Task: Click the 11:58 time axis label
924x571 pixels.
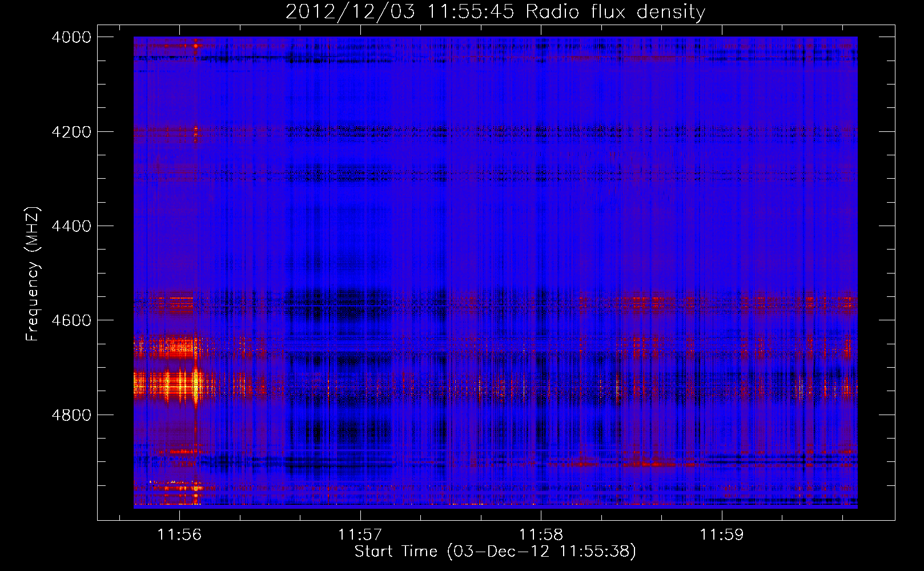Action: click(x=541, y=535)
